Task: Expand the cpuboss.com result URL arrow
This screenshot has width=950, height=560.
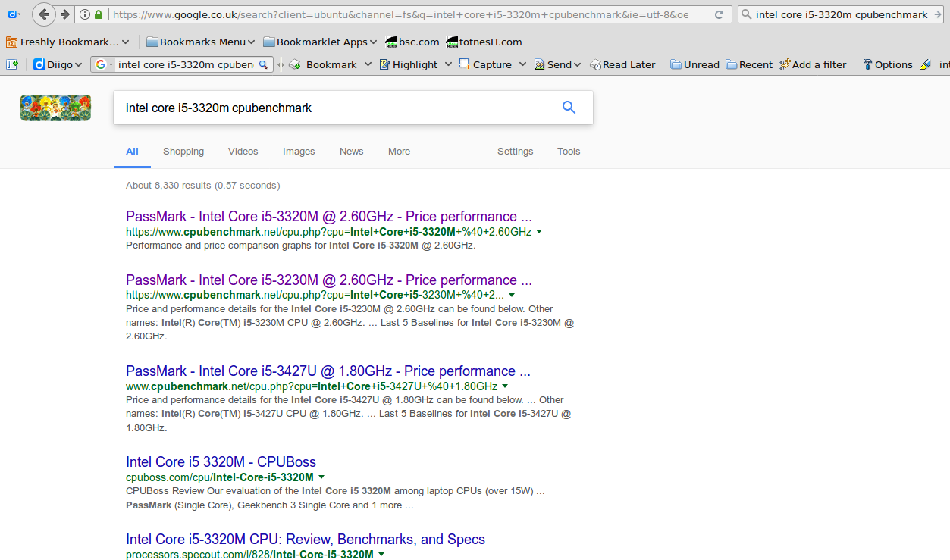Action: (x=321, y=477)
